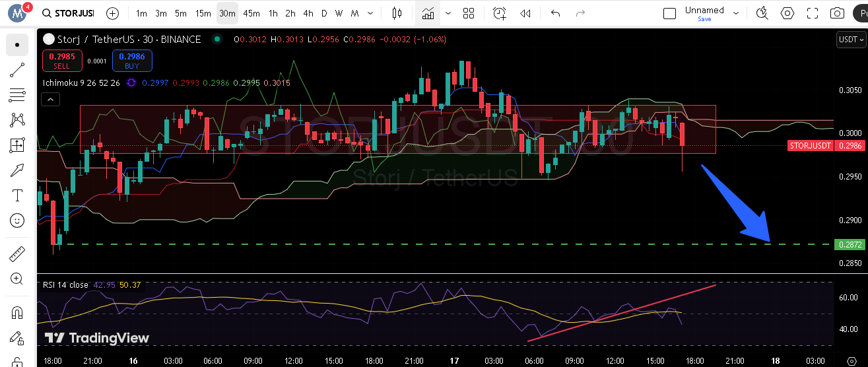Start bar replay mode
This screenshot has height=367, width=868.
[x=525, y=13]
